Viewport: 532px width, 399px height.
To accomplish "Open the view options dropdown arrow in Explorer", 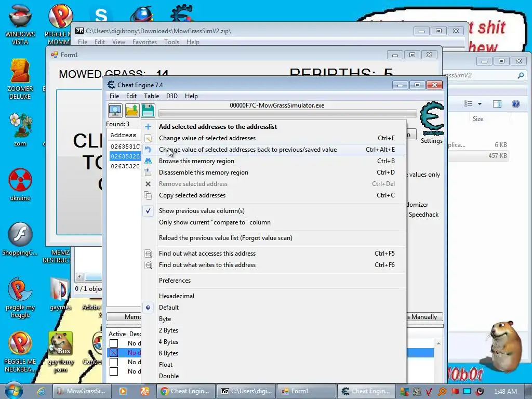I will tap(480, 104).
